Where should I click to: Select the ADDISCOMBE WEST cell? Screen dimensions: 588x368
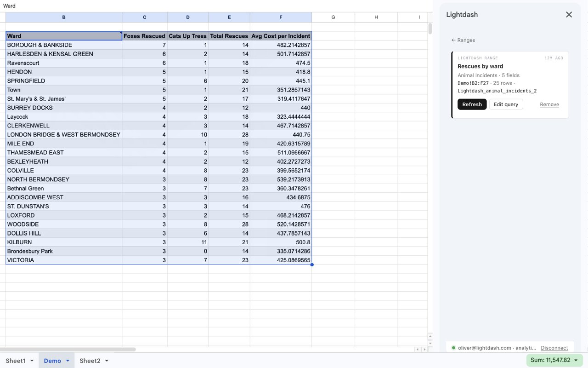click(x=64, y=197)
